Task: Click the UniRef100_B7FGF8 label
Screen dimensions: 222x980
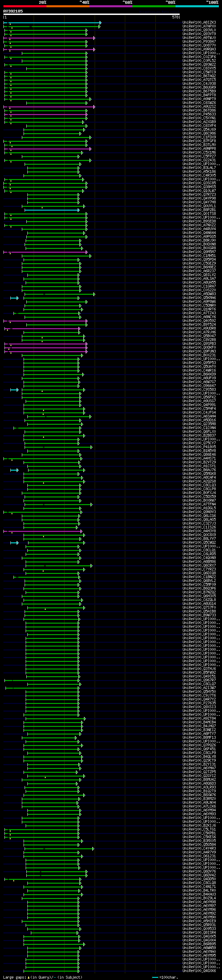Action: [199, 141]
